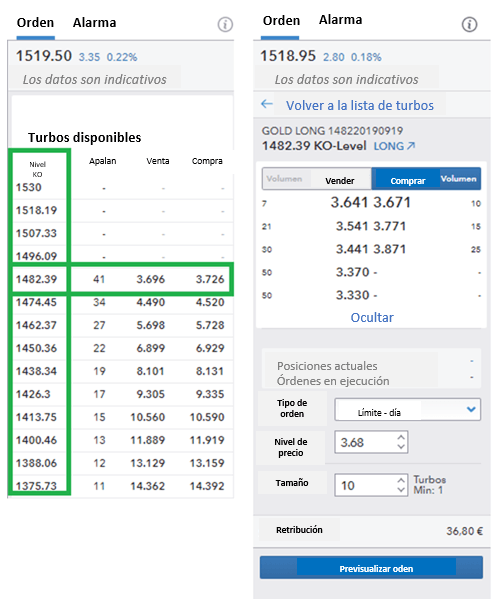
Task: Decrease Tamaño with the down arrow
Action: tap(401, 490)
